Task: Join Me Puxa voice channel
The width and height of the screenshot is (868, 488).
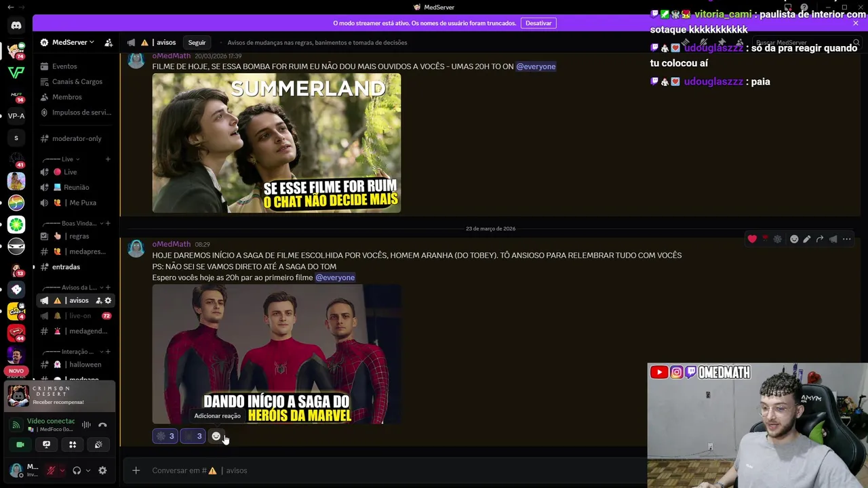Action: click(x=75, y=203)
